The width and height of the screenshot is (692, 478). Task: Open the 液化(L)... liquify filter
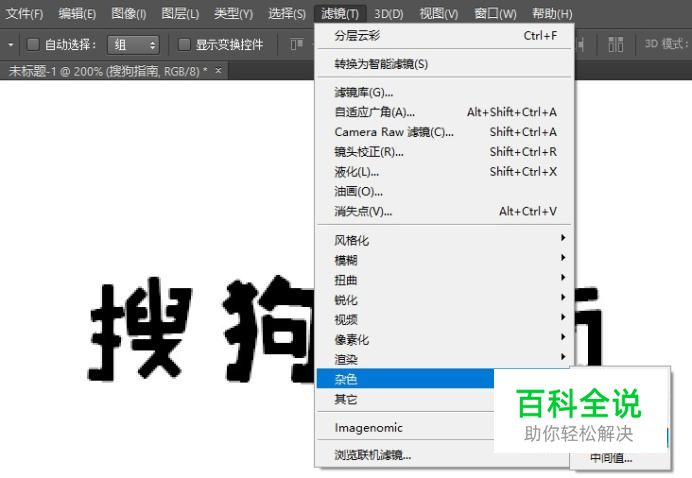click(445, 172)
